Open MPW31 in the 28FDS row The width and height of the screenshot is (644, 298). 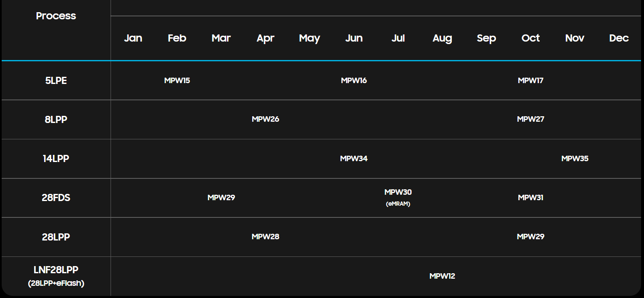[x=531, y=198]
